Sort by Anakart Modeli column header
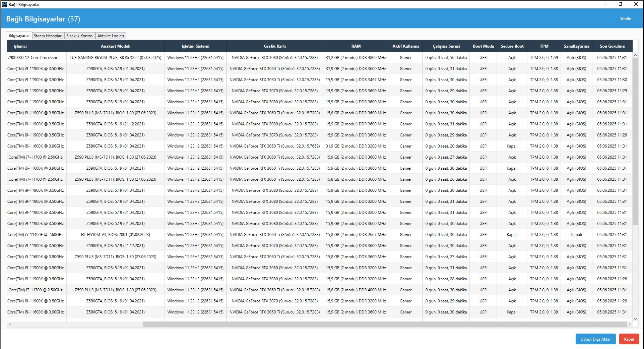 click(116, 46)
